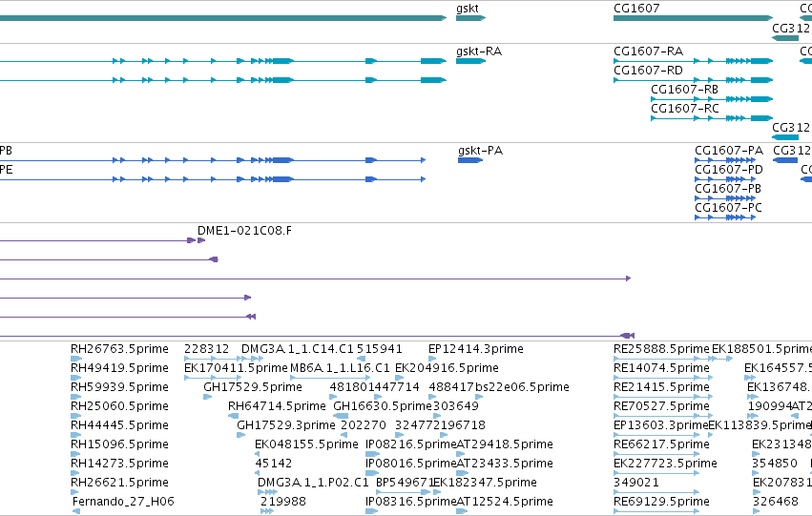812x516 pixels.
Task: Select EST RH64714.5prime
Action: click(277, 406)
